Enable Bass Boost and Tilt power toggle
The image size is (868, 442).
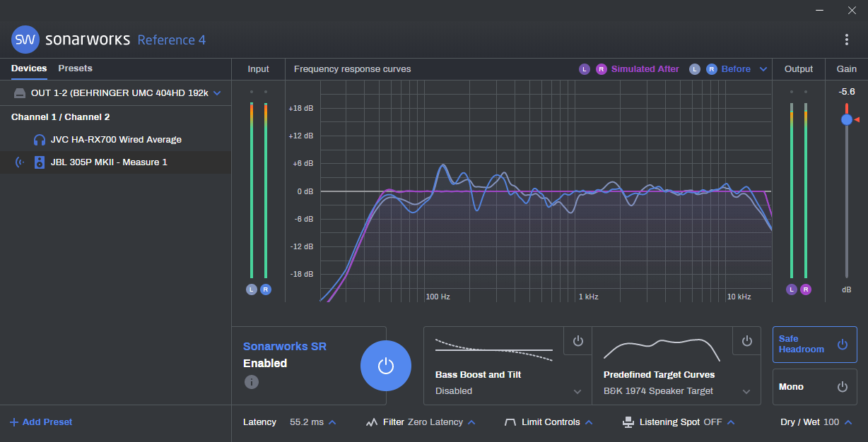click(x=578, y=341)
